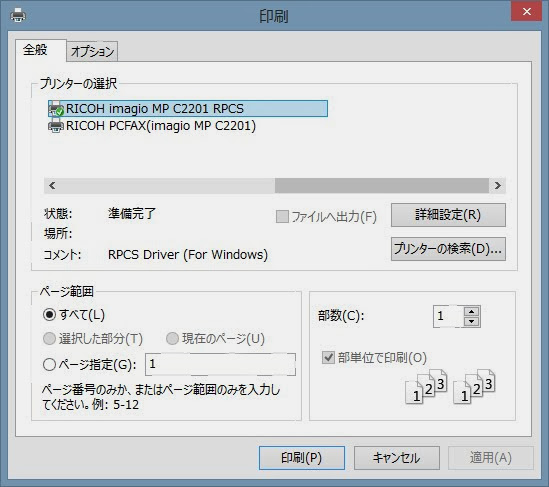Viewport: 549px width, 487px height.
Task: Click the collated pages illustration icon
Action: pyautogui.click(x=450, y=387)
